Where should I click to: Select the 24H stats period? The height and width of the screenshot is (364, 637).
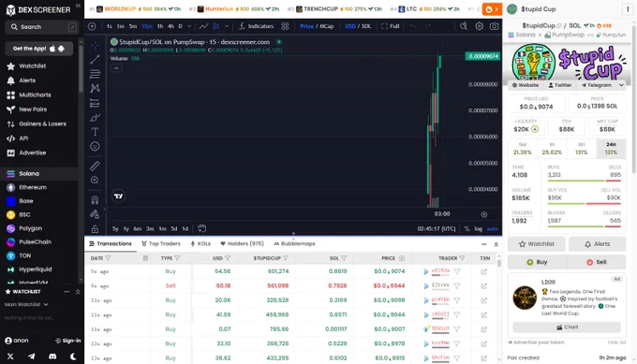[x=611, y=149]
